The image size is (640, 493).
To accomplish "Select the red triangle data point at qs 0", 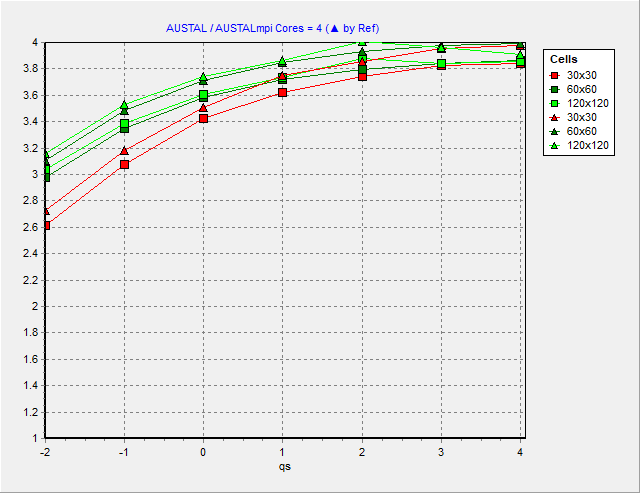I will coord(203,108).
